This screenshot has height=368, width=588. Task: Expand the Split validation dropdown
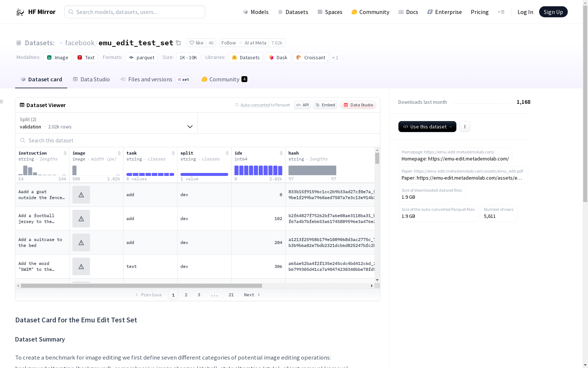coord(106,123)
